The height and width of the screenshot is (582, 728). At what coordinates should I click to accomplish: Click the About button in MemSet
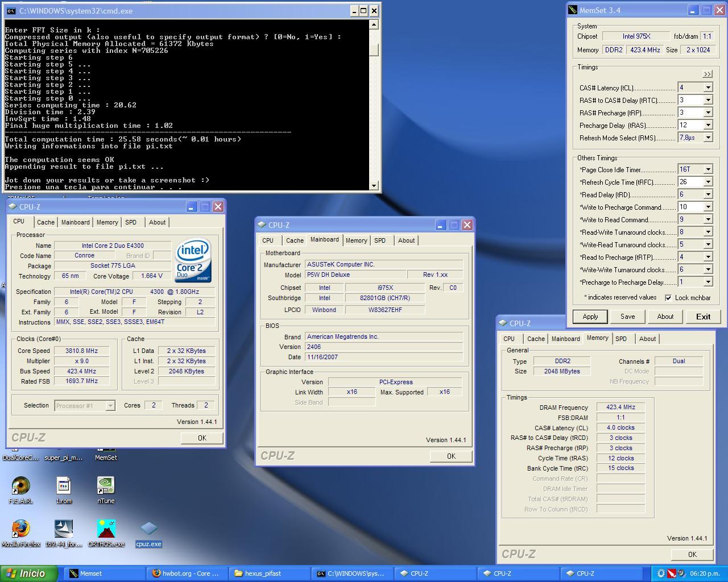pyautogui.click(x=665, y=317)
